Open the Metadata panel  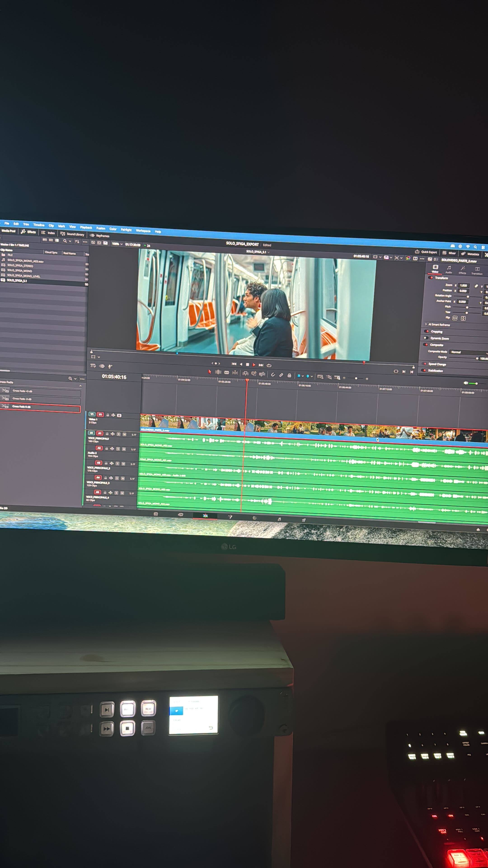click(x=470, y=254)
